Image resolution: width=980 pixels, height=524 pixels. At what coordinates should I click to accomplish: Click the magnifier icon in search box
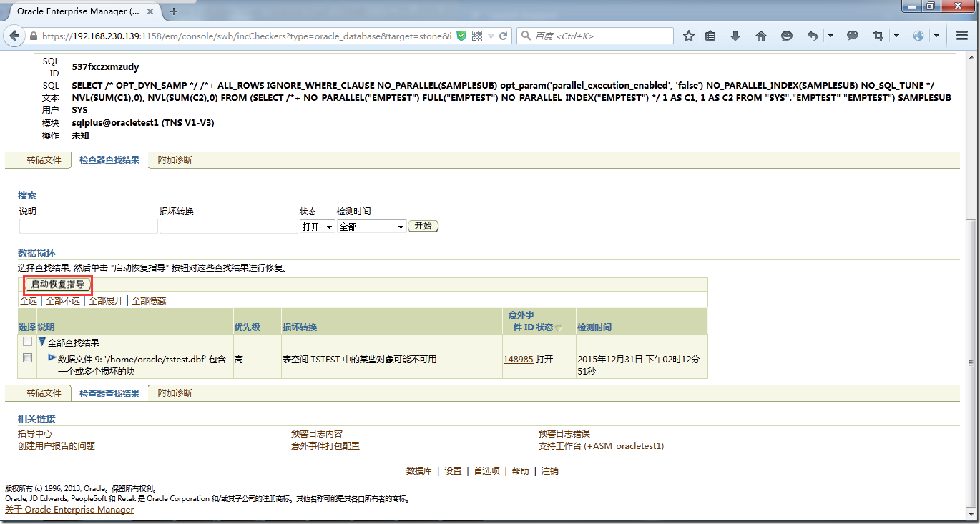pos(526,36)
